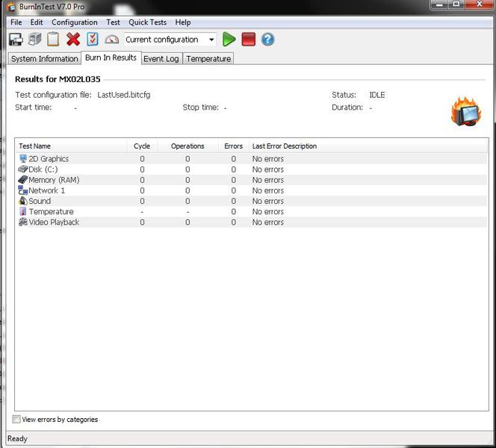Screen dimensions: 496x448
Task: Click the Ready status bar text
Action: pyautogui.click(x=17, y=438)
